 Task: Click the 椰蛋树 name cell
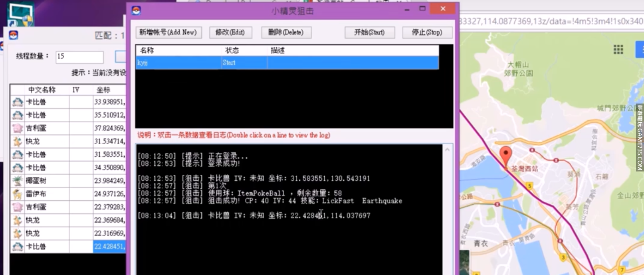tap(47, 181)
